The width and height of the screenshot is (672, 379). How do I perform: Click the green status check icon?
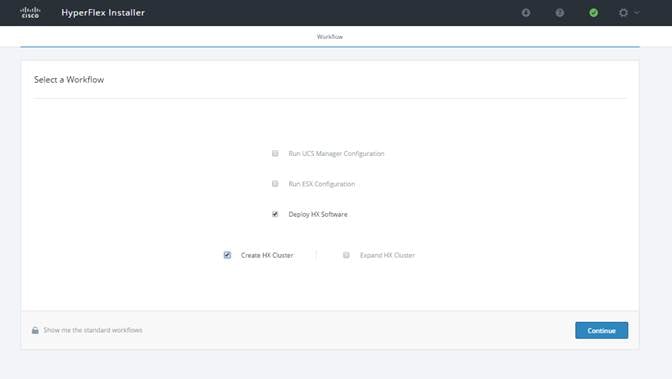pos(594,13)
